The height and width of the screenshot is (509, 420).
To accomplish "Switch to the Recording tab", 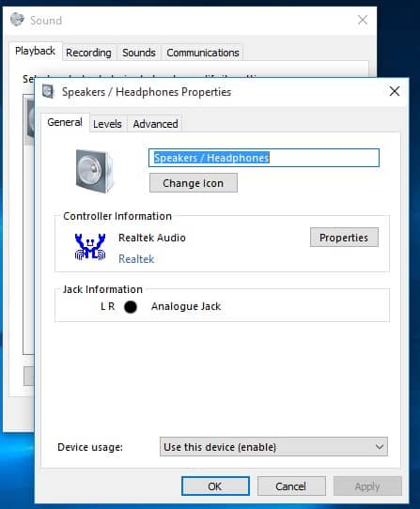I will (x=88, y=53).
